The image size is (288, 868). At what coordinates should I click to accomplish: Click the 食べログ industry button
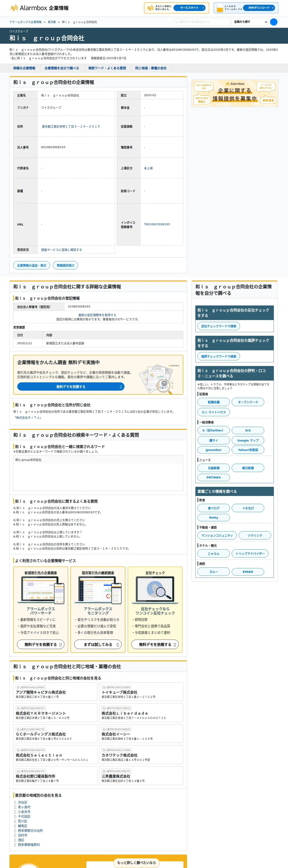(x=214, y=508)
